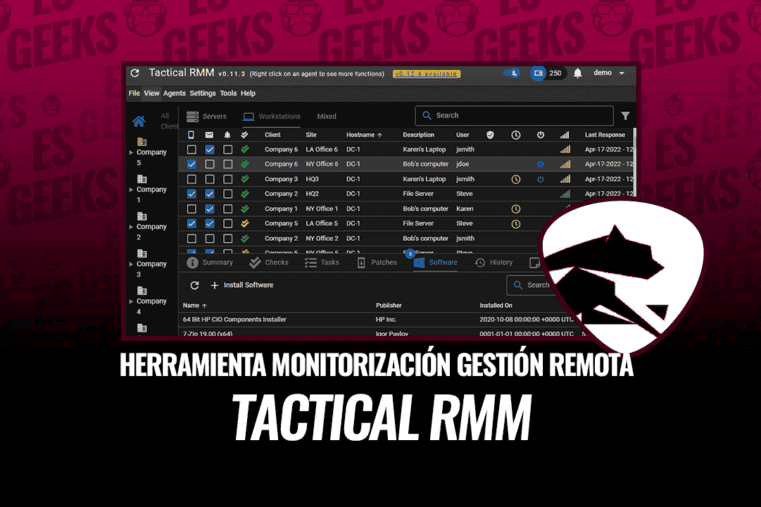This screenshot has width=761, height=507.
Task: Click the Company 1 building icon in tree
Action: point(142,179)
